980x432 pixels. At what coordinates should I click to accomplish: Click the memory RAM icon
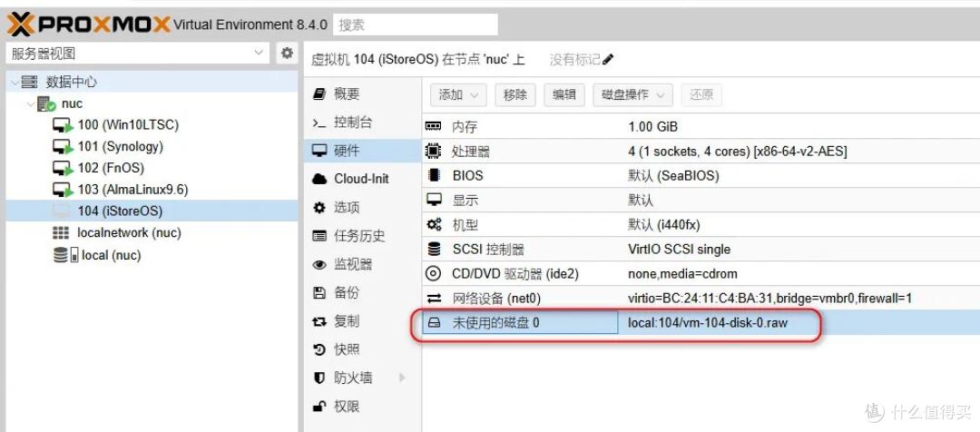tap(433, 126)
